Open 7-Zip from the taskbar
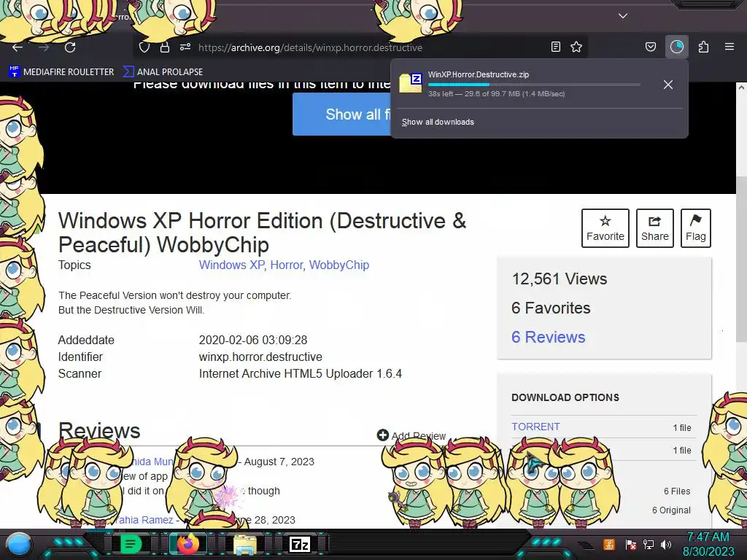The width and height of the screenshot is (747, 560). (300, 544)
